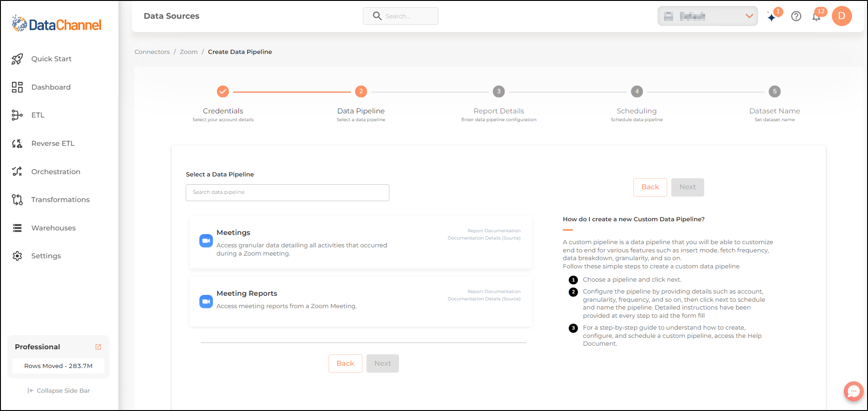Click Rows Moved - 283.7M label
868x411 pixels.
pyautogui.click(x=59, y=366)
